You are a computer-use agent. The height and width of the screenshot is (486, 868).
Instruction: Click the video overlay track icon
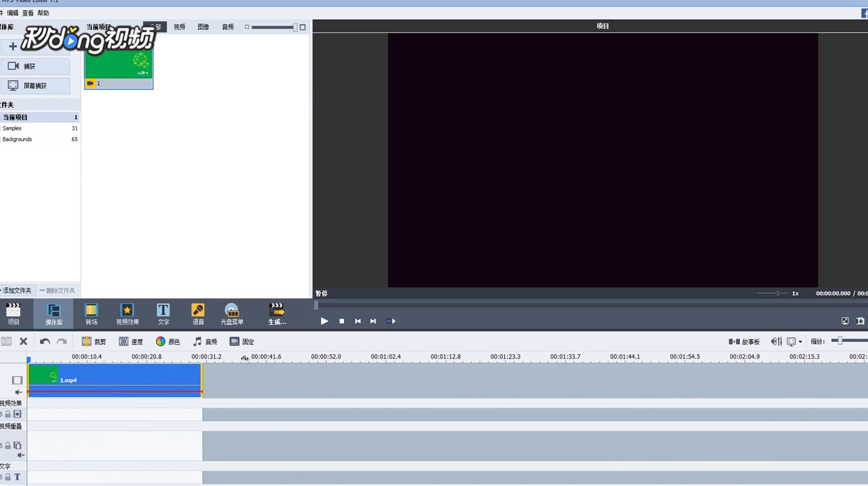(18, 445)
